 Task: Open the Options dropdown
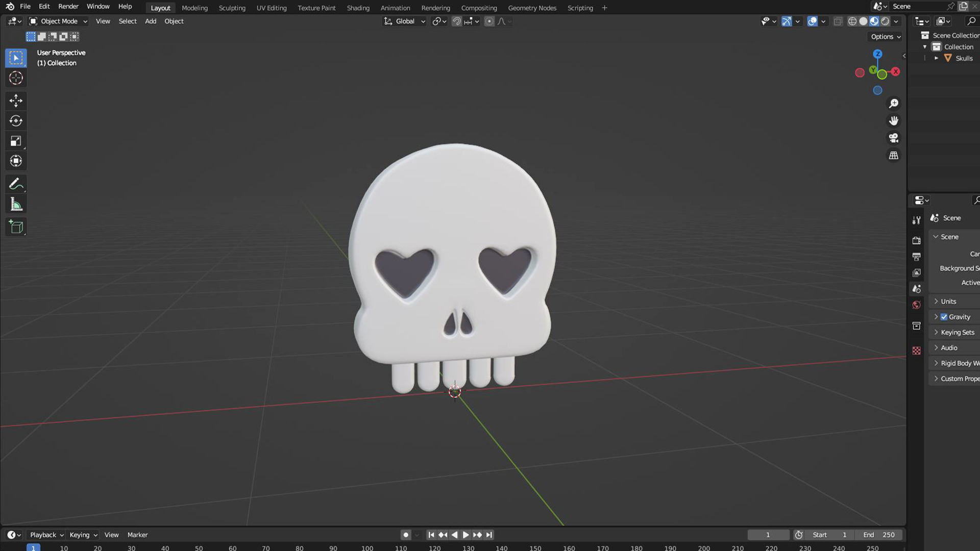point(886,37)
